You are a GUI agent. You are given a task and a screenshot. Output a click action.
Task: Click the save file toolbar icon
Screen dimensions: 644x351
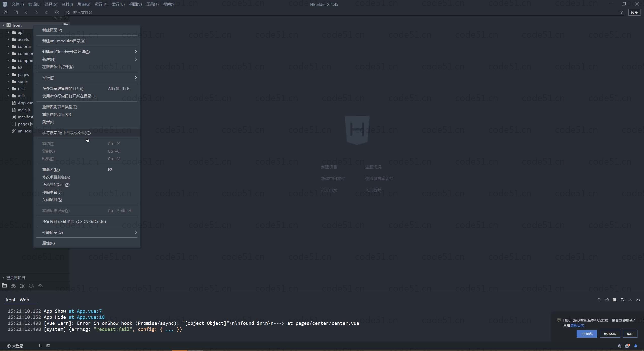point(16,12)
